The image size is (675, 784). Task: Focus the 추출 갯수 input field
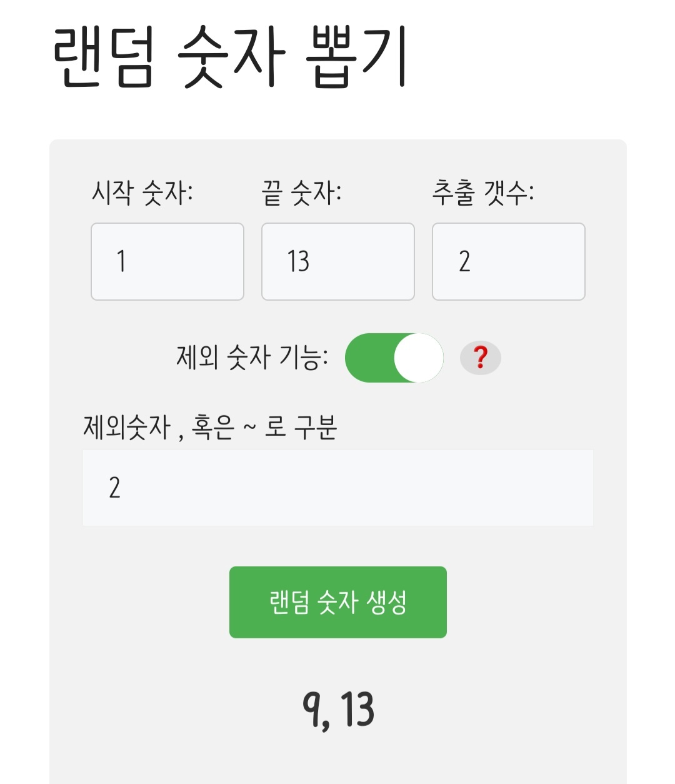tap(508, 261)
